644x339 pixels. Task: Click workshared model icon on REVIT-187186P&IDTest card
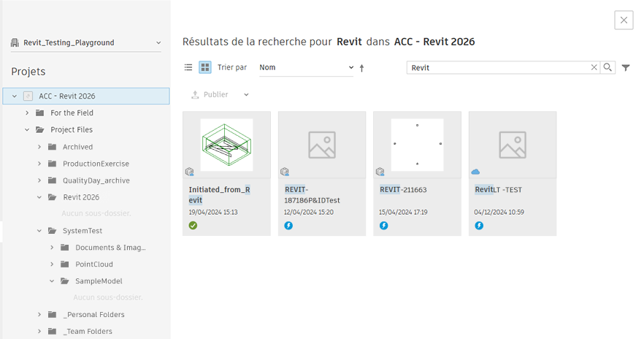pyautogui.click(x=285, y=172)
